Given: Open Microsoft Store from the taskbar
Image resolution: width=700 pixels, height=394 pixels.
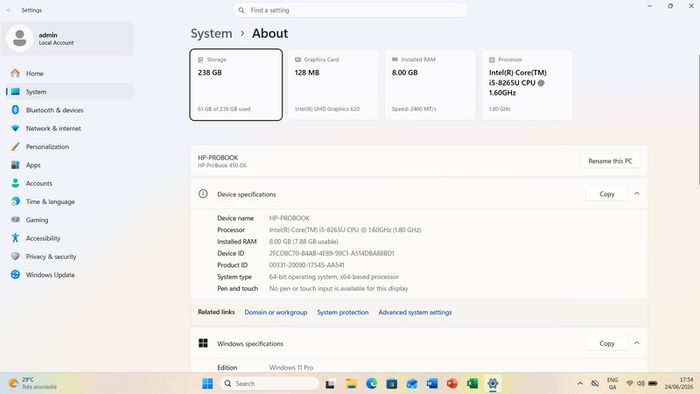Looking at the screenshot, I should (392, 384).
